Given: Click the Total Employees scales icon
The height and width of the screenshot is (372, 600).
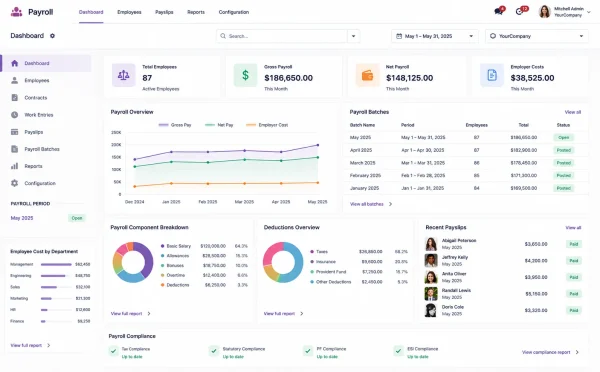Looking at the screenshot, I should point(124,75).
